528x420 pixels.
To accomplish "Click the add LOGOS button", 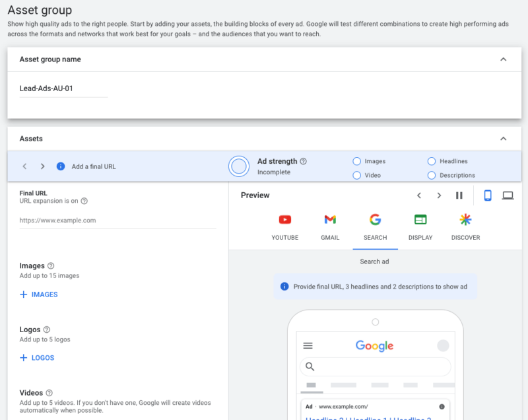I will [x=37, y=358].
